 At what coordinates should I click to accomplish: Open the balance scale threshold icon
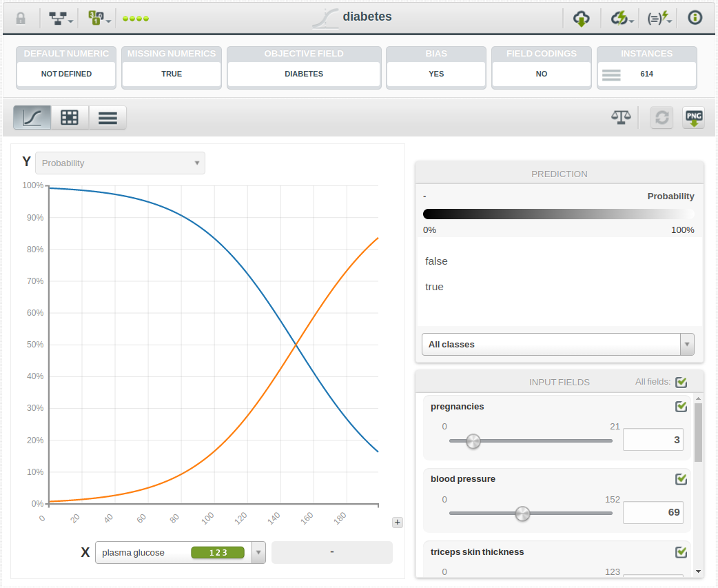tap(621, 117)
